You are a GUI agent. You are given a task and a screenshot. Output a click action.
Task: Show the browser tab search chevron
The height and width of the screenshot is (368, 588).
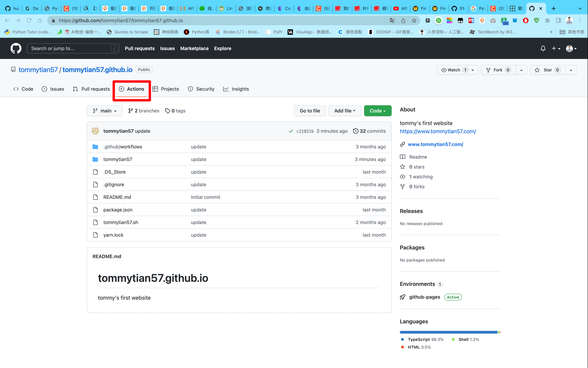580,9
